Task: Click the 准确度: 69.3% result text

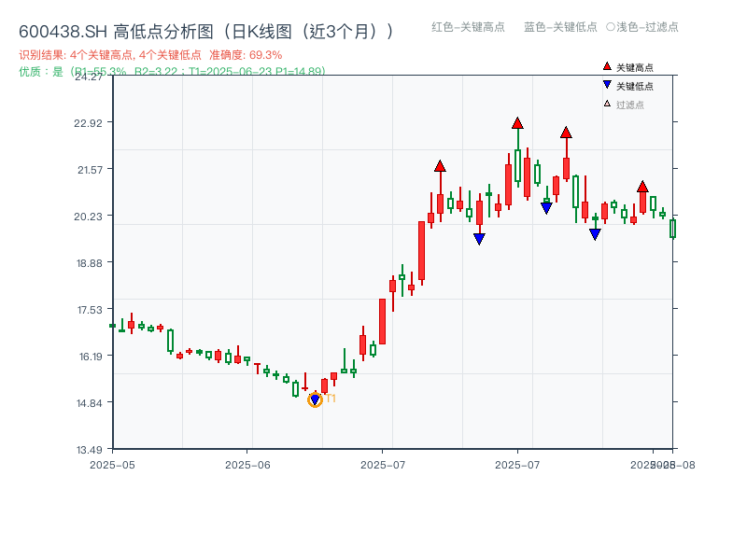Action: click(x=245, y=54)
